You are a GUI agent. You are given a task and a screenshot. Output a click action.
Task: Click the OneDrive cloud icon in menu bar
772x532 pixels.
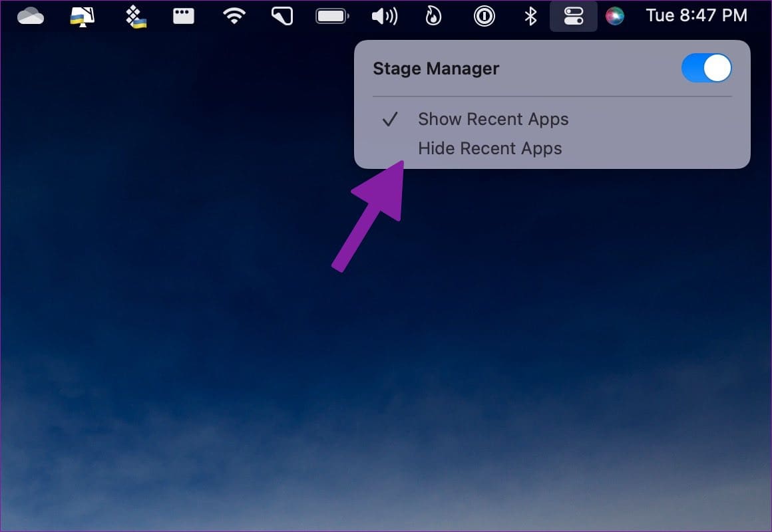[31, 16]
